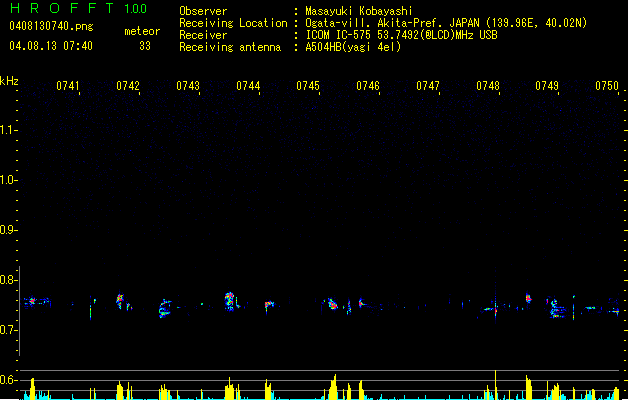Viewport: 629px width, 400px height.
Task: Click the 0.8 kHz axis label
Action: 8,280
